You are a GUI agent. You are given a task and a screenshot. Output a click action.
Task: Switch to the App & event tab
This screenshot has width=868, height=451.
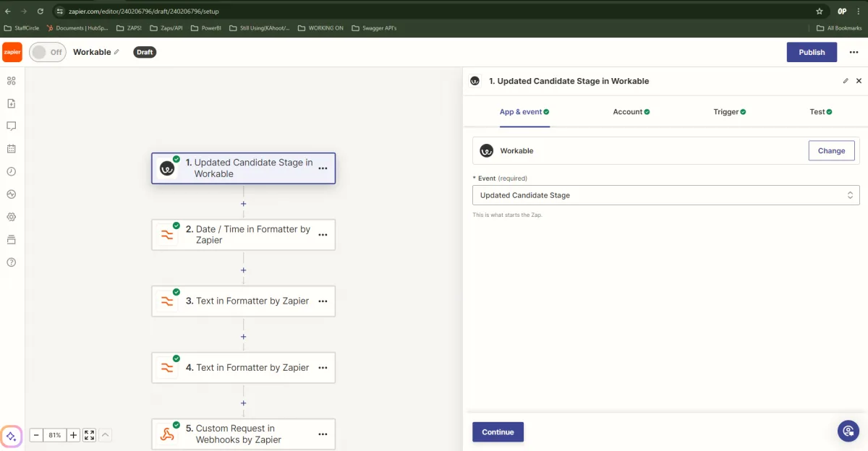(x=524, y=112)
